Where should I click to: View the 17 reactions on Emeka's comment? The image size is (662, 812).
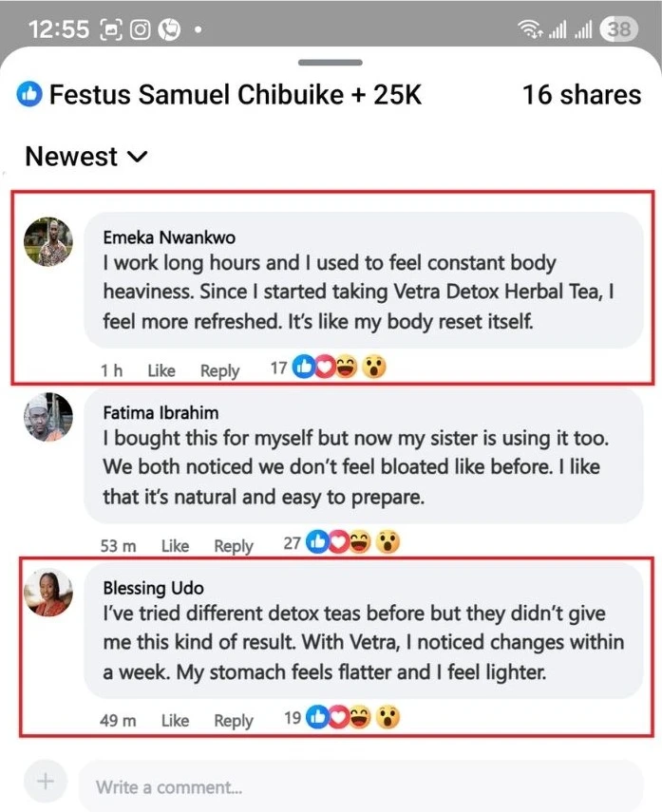click(328, 368)
